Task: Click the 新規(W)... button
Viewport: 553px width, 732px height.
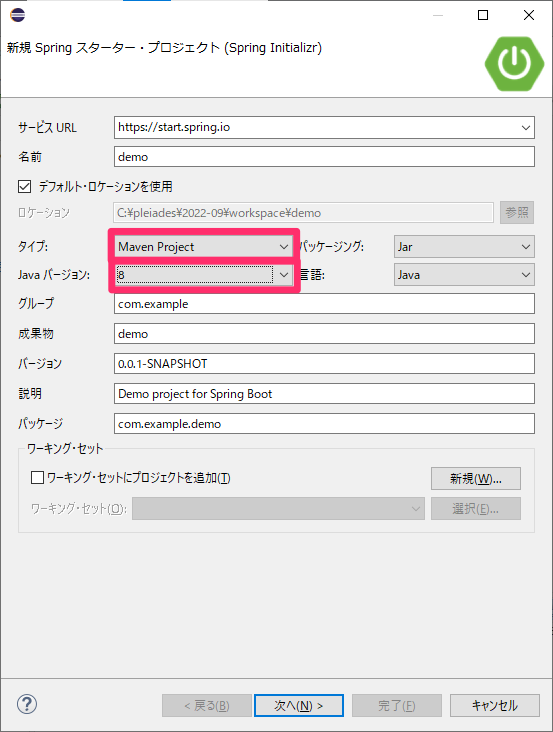Action: coord(476,479)
